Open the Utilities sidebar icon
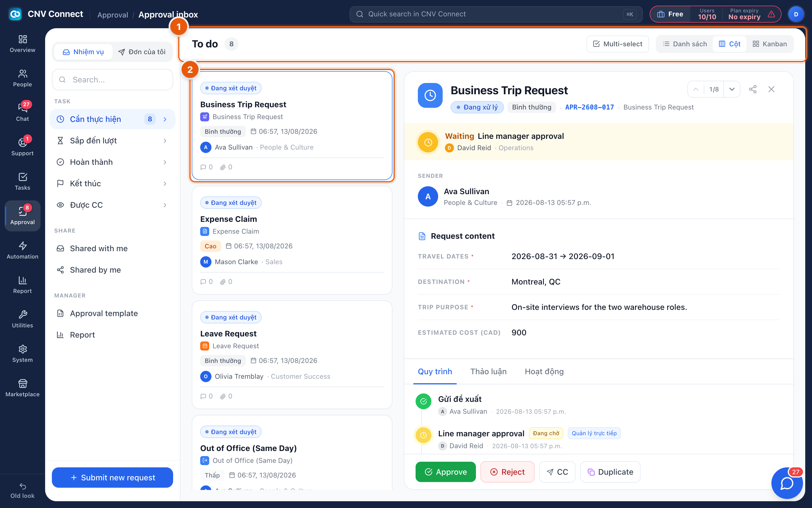This screenshot has width=812, height=508. click(x=23, y=319)
